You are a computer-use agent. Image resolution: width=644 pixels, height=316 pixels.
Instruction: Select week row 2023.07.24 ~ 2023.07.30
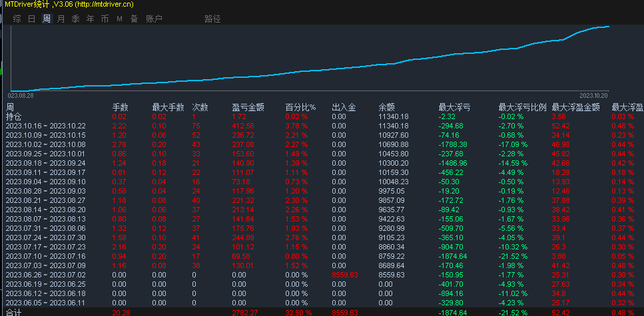pyautogui.click(x=45, y=237)
